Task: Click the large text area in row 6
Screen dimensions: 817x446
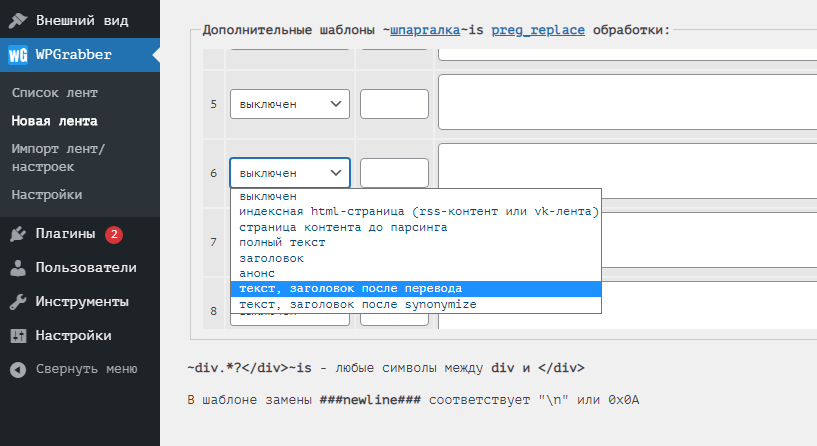Action: (x=626, y=172)
